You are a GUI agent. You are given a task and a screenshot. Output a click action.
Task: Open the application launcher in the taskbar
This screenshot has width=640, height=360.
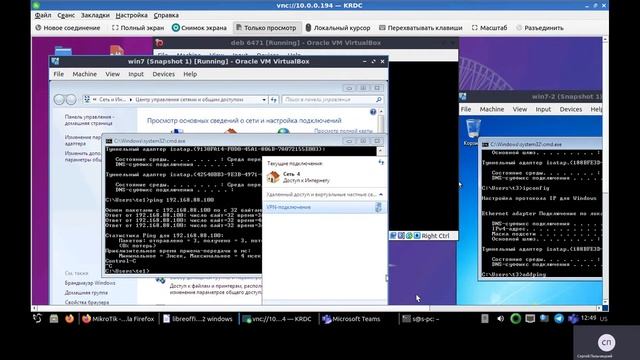pyautogui.click(x=38, y=319)
